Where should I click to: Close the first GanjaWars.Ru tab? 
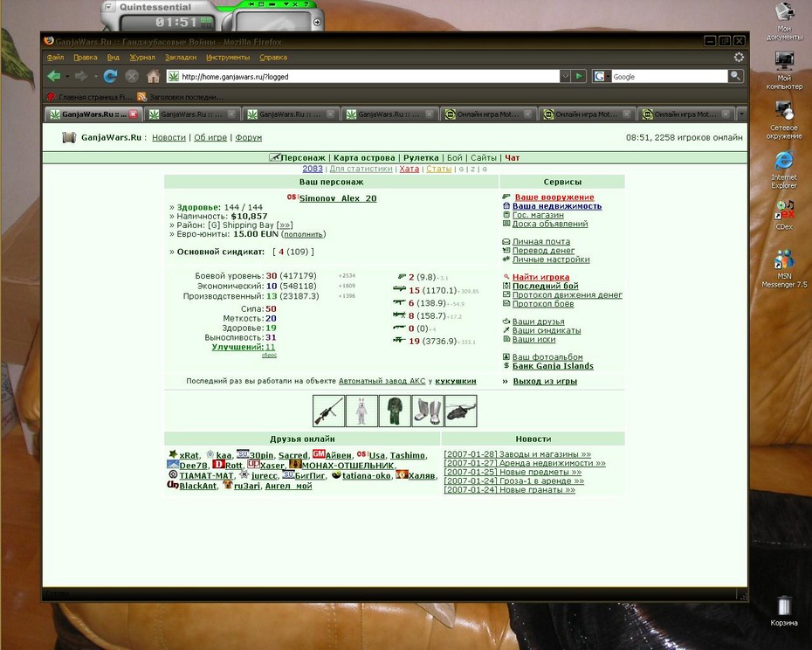click(x=133, y=114)
